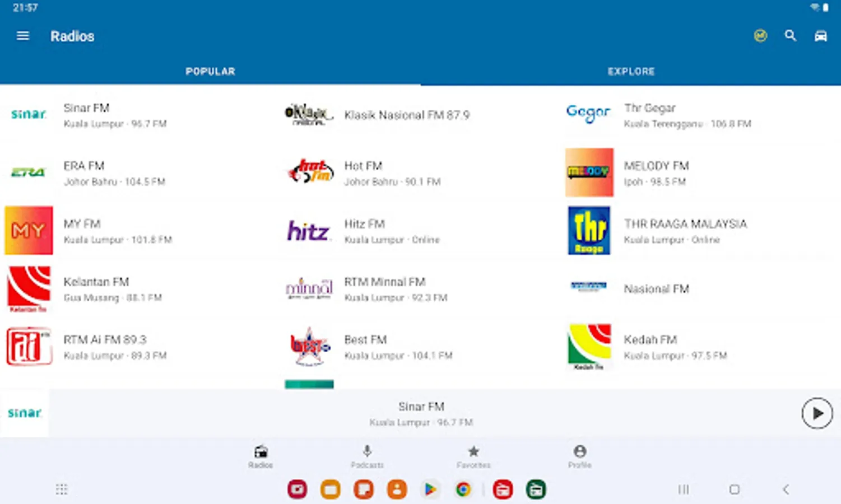Image resolution: width=841 pixels, height=504 pixels.
Task: Select the Best FM station logo
Action: coord(309,346)
